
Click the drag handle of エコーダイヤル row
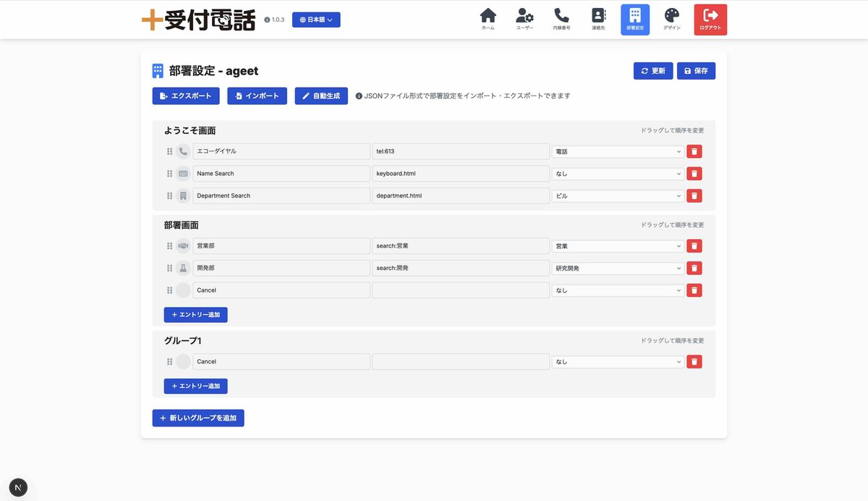pyautogui.click(x=170, y=151)
